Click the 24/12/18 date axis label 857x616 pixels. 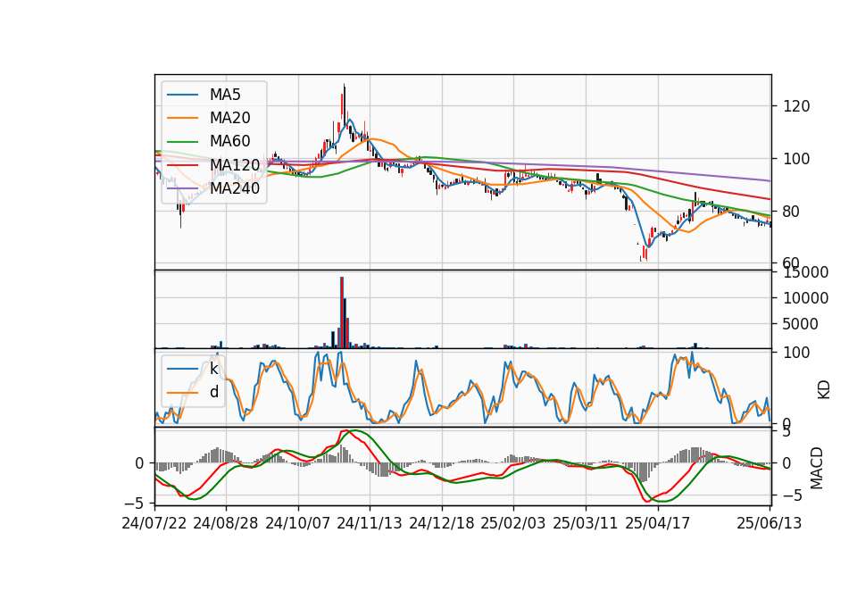point(442,523)
